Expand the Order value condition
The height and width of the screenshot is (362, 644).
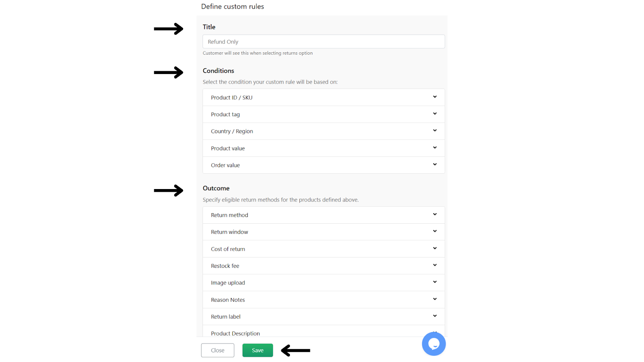coord(324,165)
